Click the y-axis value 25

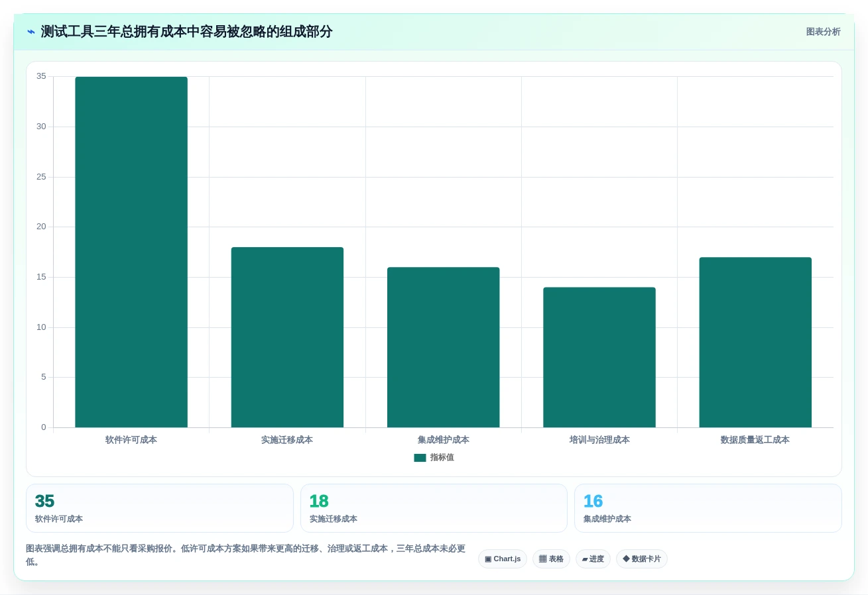coord(41,177)
